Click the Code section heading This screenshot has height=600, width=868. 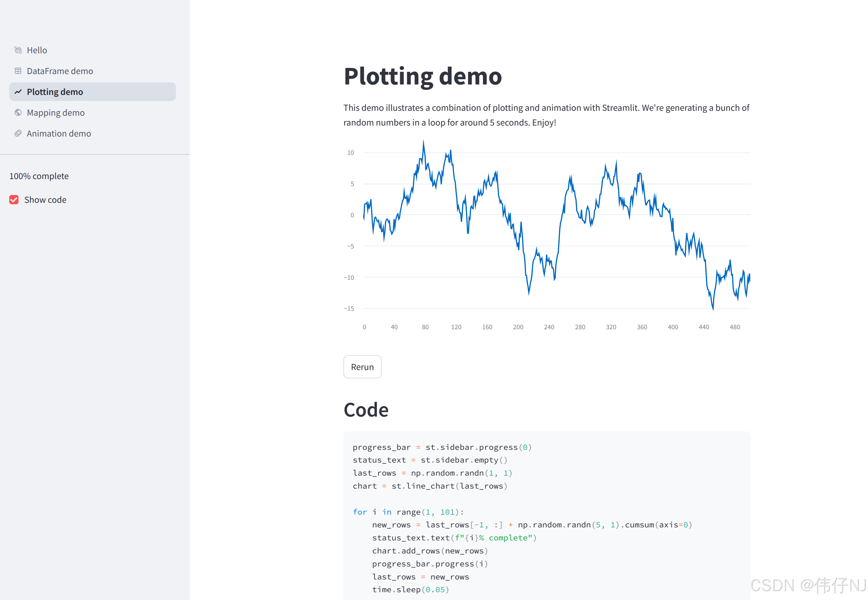(x=366, y=410)
